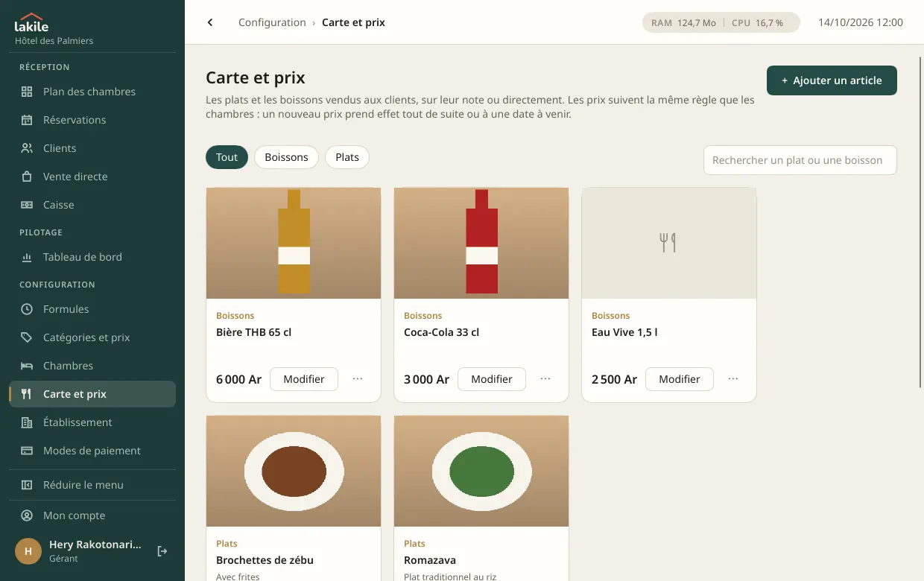Click the Coca-Cola red bottle thumbnail
Screen dimensions: 924x581
[x=481, y=243]
